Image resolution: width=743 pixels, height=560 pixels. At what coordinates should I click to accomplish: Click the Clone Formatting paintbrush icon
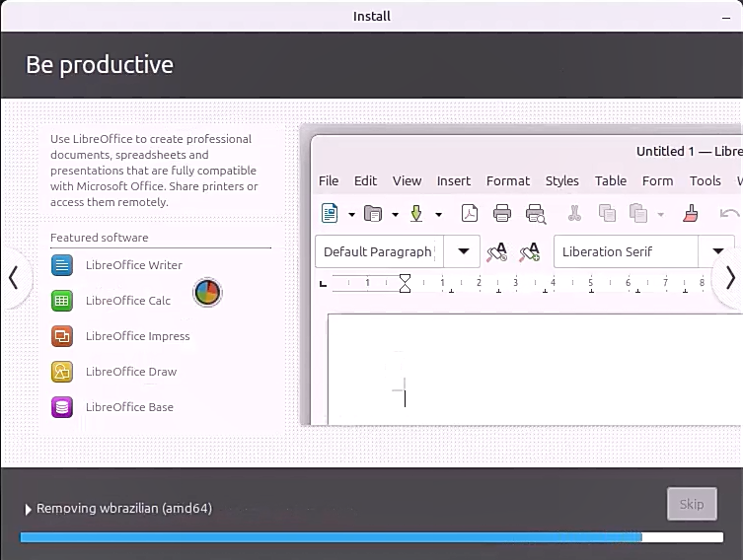click(691, 213)
